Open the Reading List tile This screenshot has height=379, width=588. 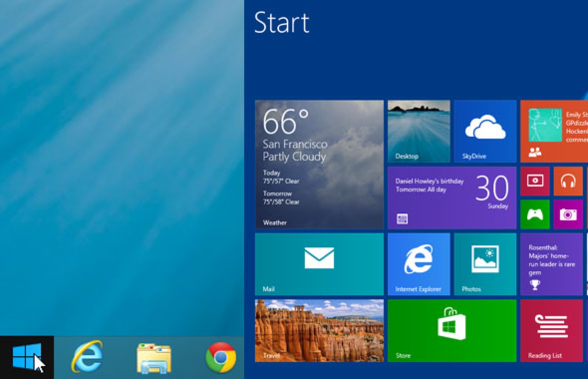(x=551, y=330)
